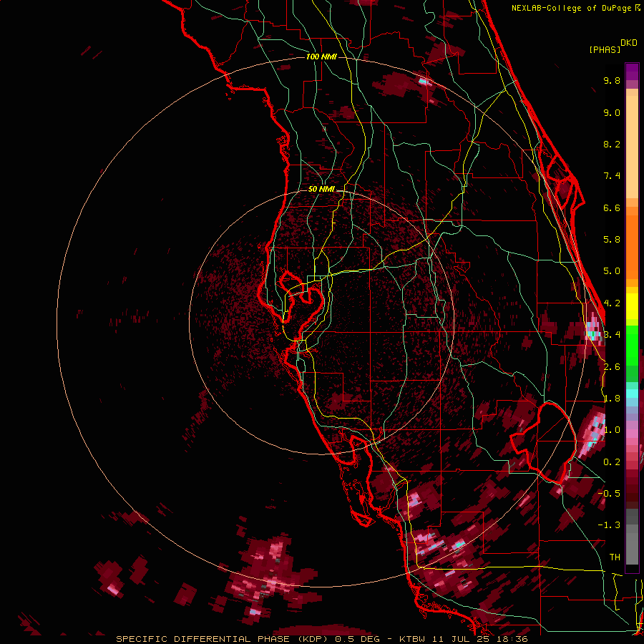Click the -0.5 legend value

click(609, 494)
